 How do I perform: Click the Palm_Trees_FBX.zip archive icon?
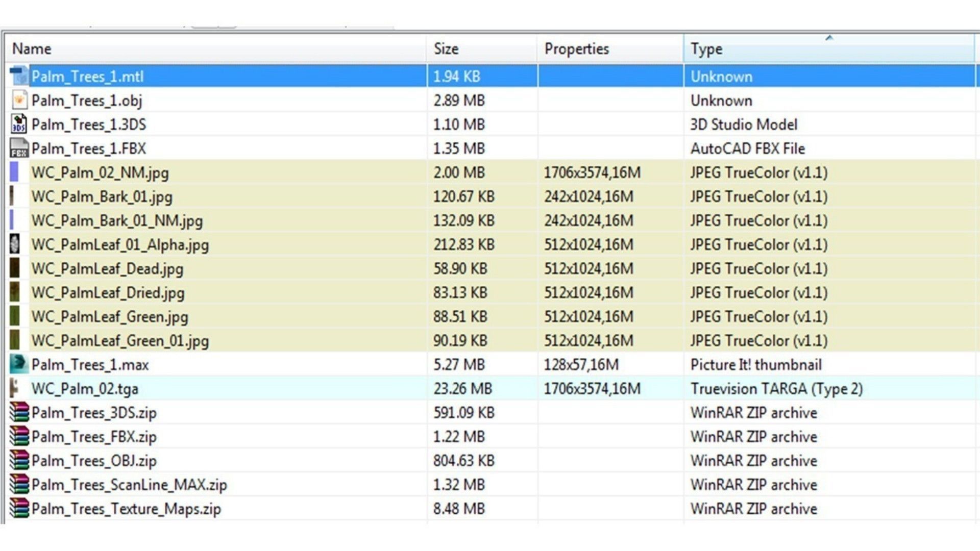point(19,436)
